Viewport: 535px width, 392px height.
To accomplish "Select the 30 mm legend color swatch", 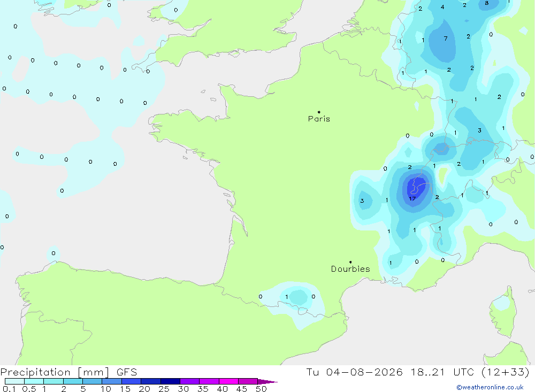I will (190, 381).
